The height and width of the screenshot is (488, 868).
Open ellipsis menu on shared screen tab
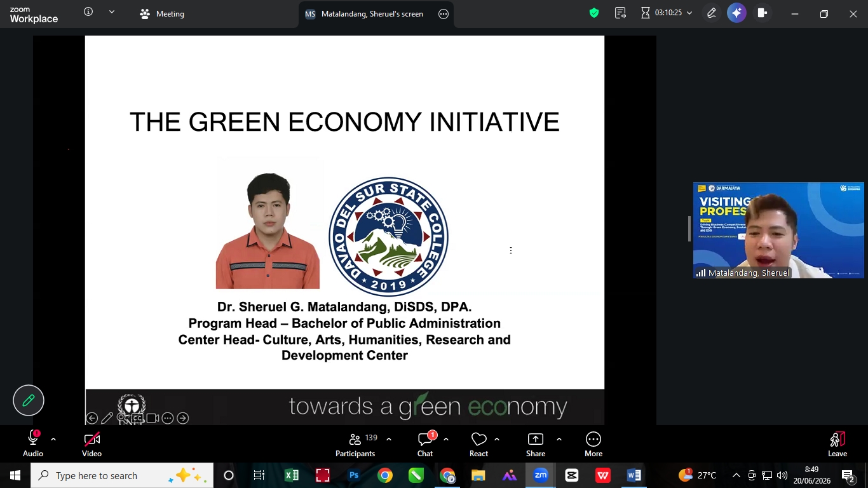(x=444, y=13)
